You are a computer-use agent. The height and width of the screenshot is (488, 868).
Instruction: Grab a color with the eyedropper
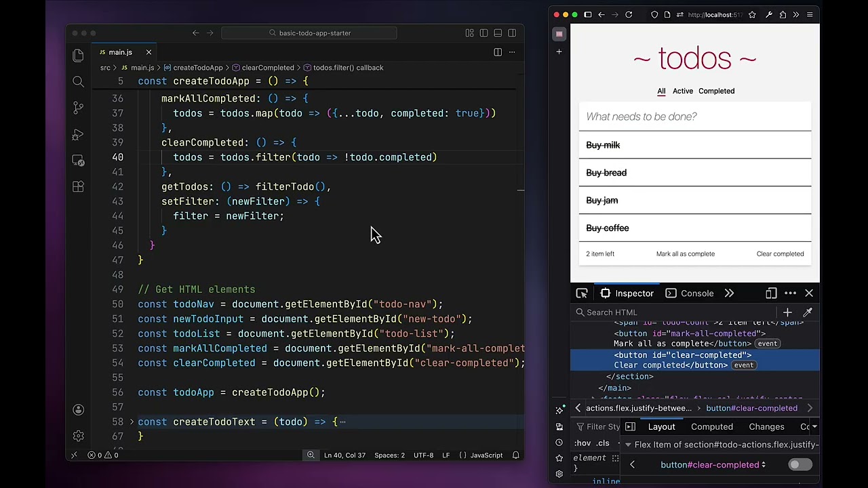[808, 312]
